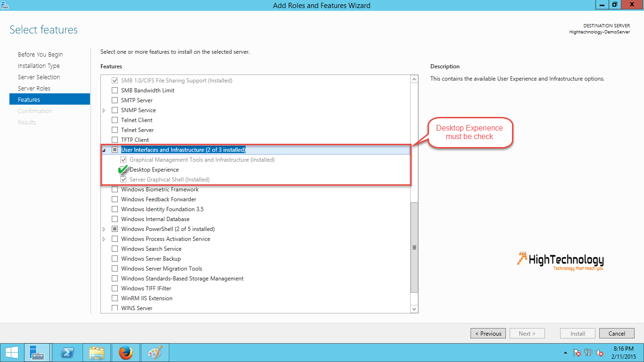This screenshot has height=362, width=644.
Task: Select Windows Server Migration Tools label
Action: coord(162,269)
